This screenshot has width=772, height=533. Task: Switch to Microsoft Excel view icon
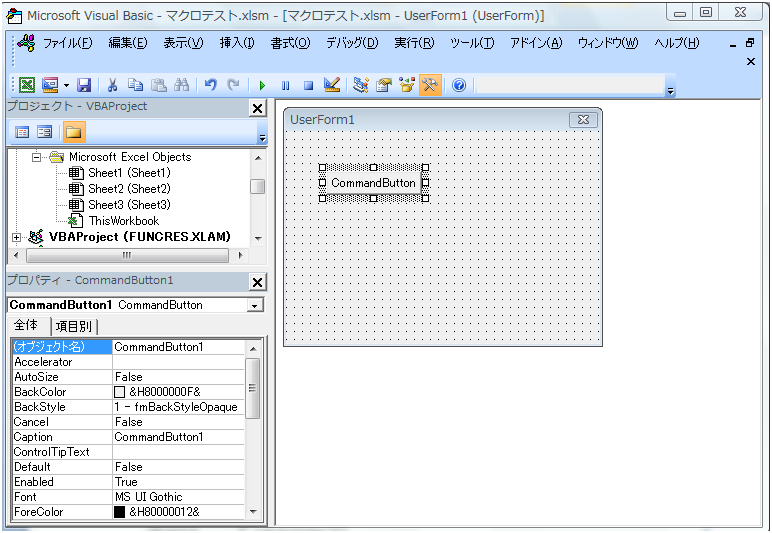click(27, 85)
